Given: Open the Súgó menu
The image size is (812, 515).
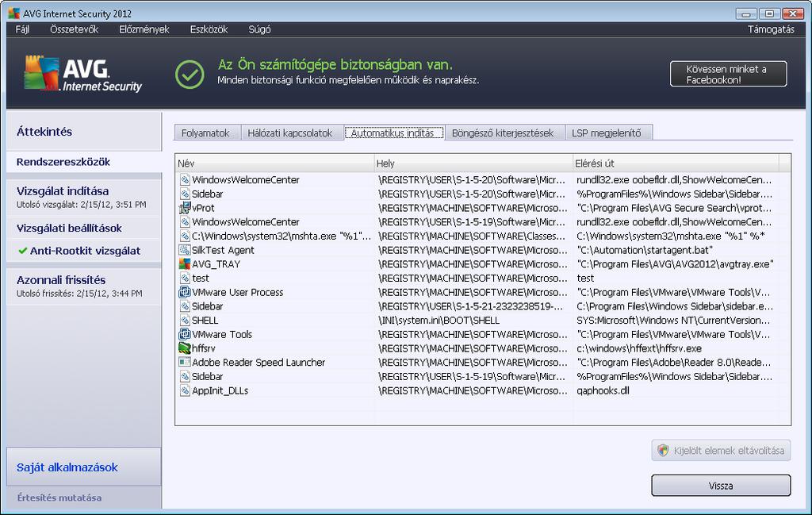Looking at the screenshot, I should [x=259, y=29].
